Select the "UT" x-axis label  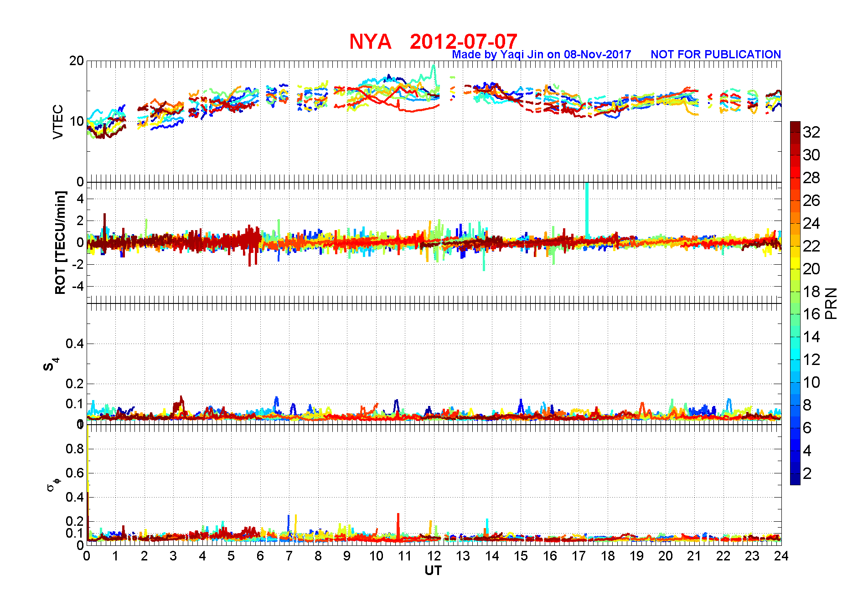tap(433, 570)
